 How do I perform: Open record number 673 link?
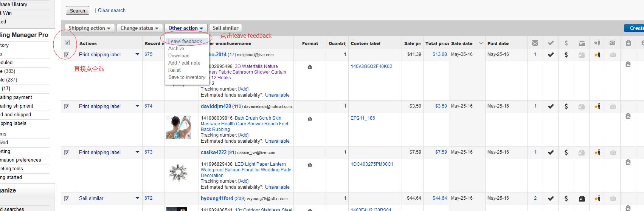[x=148, y=152]
